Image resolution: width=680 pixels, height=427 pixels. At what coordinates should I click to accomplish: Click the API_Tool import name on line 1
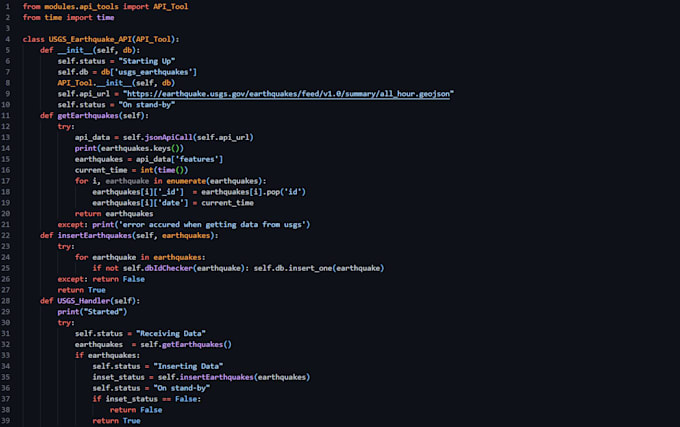pyautogui.click(x=170, y=7)
